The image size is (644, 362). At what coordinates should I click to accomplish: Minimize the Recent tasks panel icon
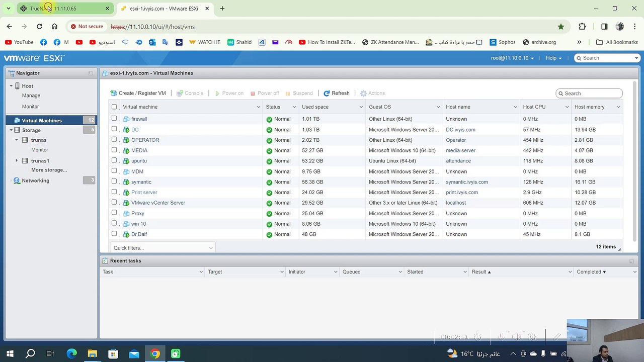coord(631,261)
